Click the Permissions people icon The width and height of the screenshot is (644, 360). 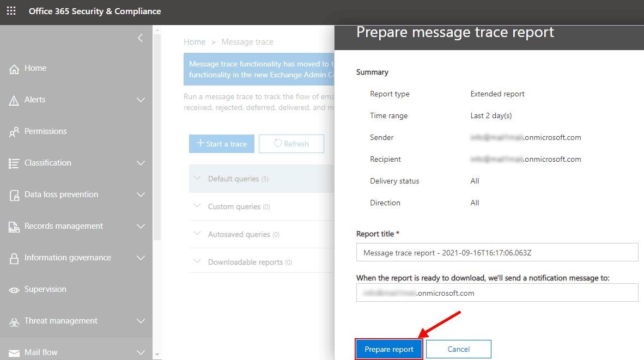(x=14, y=132)
